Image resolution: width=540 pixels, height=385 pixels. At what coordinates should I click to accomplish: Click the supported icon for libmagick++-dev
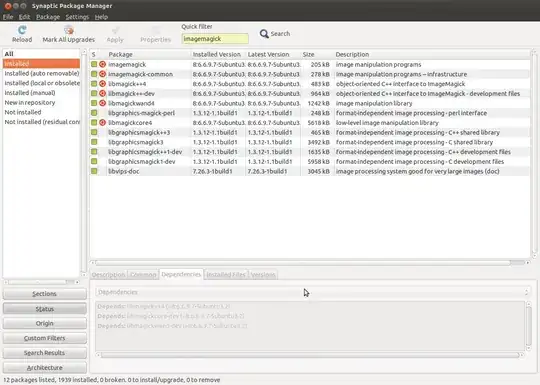click(102, 93)
